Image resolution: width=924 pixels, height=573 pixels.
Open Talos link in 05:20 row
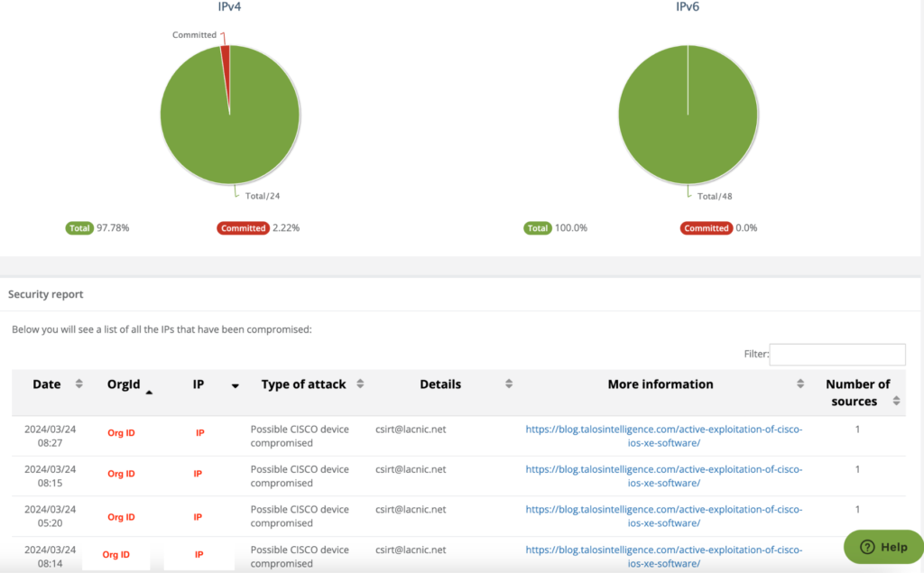(x=663, y=516)
